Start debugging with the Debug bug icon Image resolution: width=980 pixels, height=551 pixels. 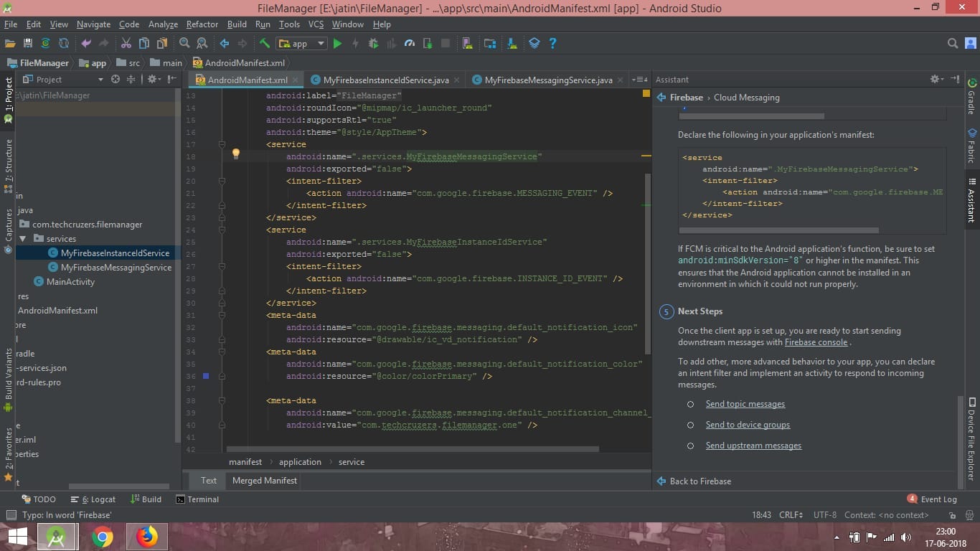[373, 43]
